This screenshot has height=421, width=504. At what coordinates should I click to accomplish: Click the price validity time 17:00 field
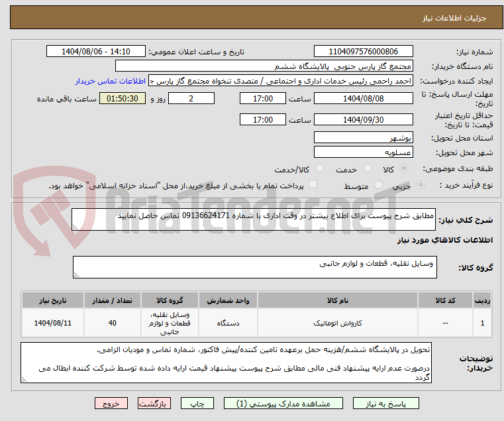(263, 119)
